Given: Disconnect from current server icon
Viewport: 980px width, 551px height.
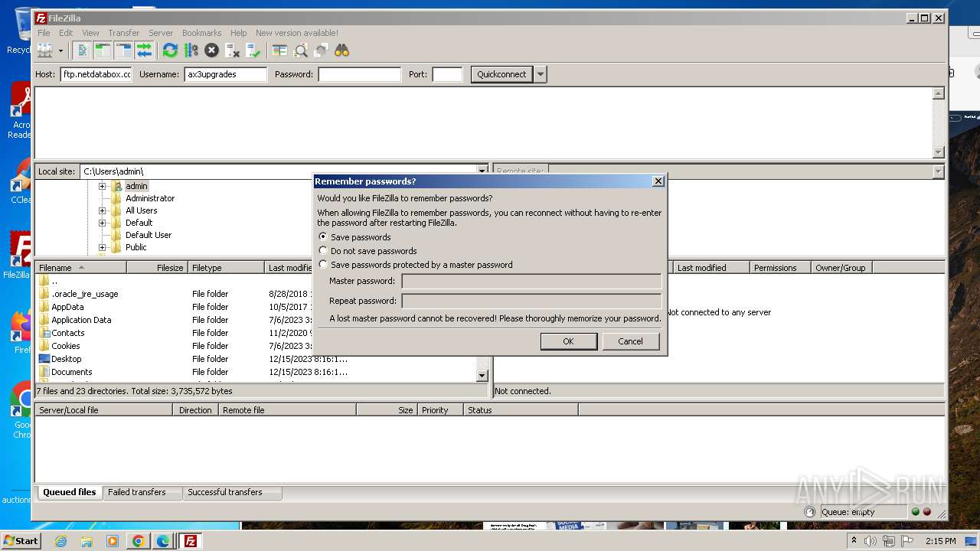Looking at the screenshot, I should tap(232, 51).
